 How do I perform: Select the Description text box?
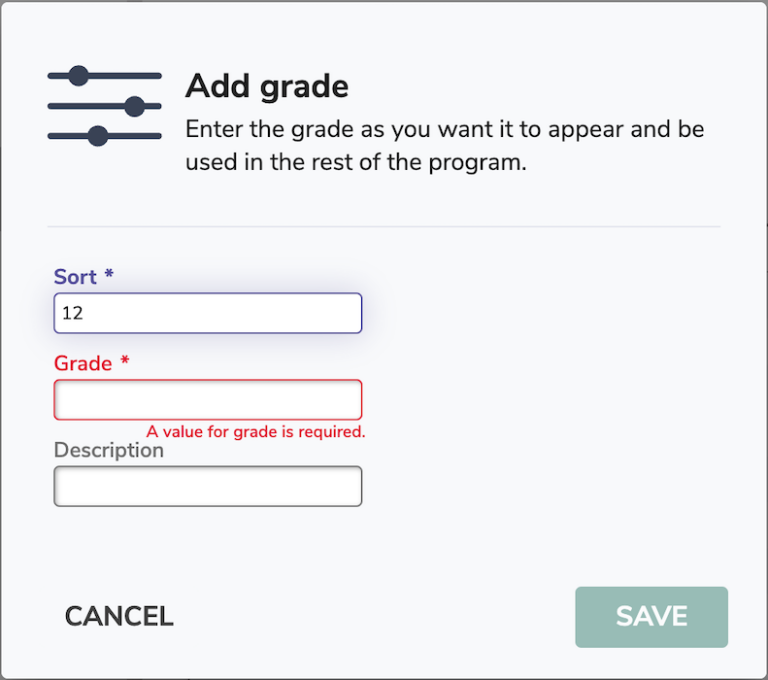207,487
